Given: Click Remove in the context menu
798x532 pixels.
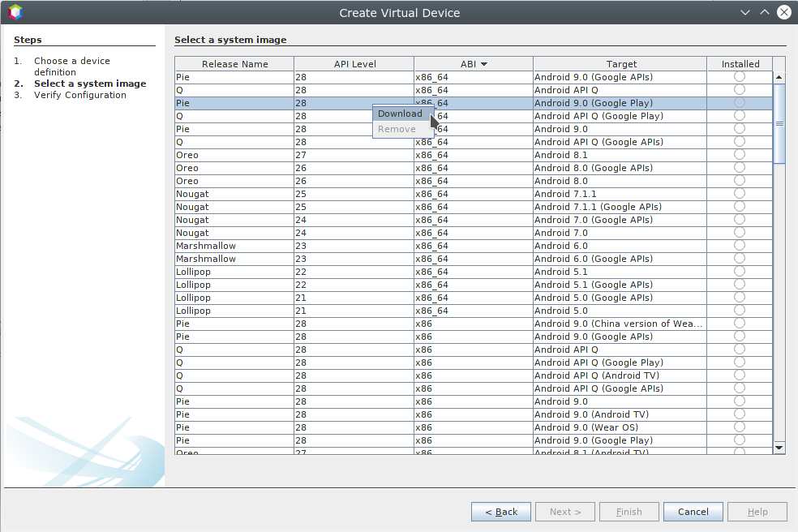Looking at the screenshot, I should click(397, 129).
